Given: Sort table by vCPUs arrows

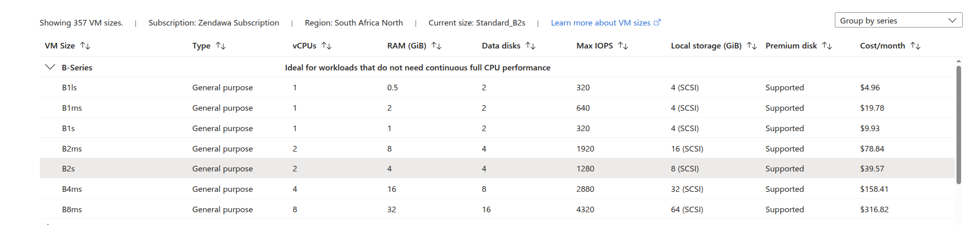Looking at the screenshot, I should (x=327, y=46).
